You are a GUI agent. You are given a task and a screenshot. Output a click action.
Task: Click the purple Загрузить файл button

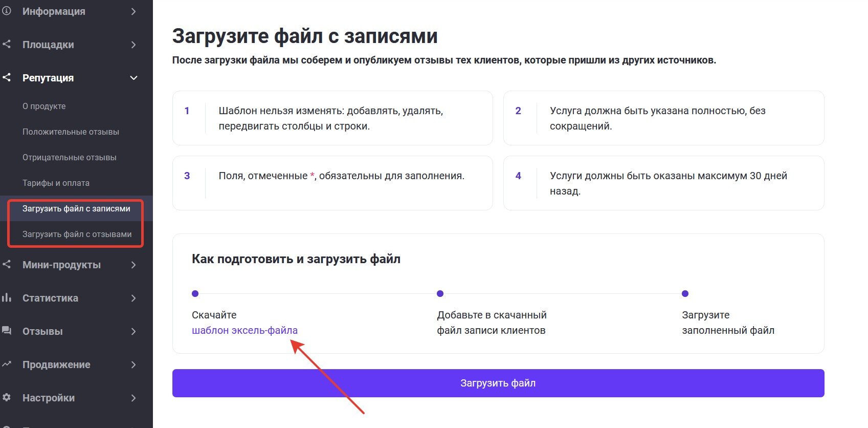click(x=498, y=383)
